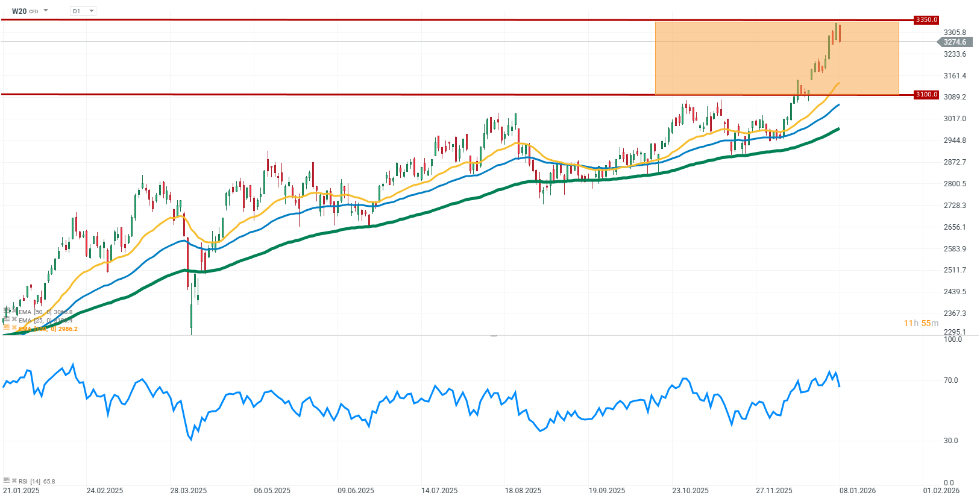Click the RSI [14] 65.8 label

click(37, 481)
